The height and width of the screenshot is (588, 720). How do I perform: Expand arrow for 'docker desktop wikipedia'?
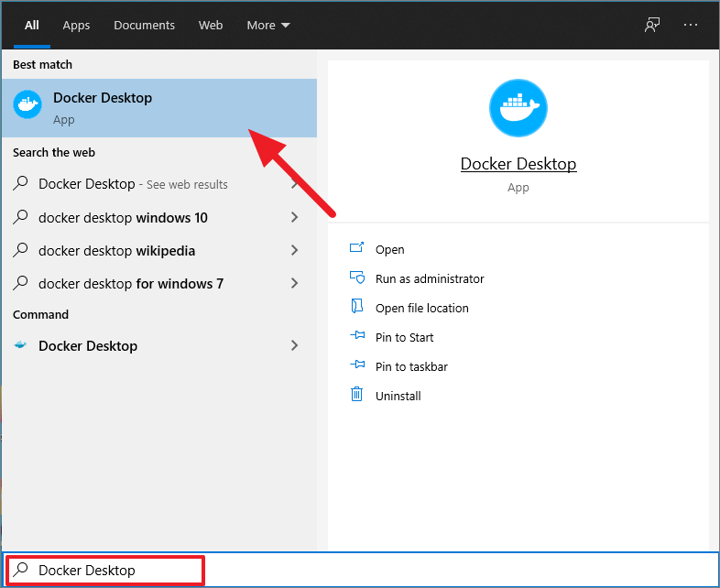(x=295, y=250)
